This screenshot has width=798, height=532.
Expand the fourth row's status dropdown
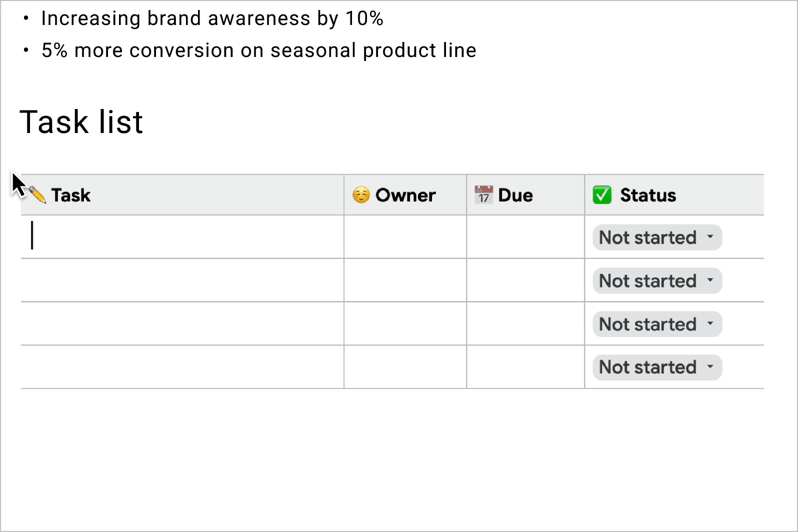[x=657, y=367]
